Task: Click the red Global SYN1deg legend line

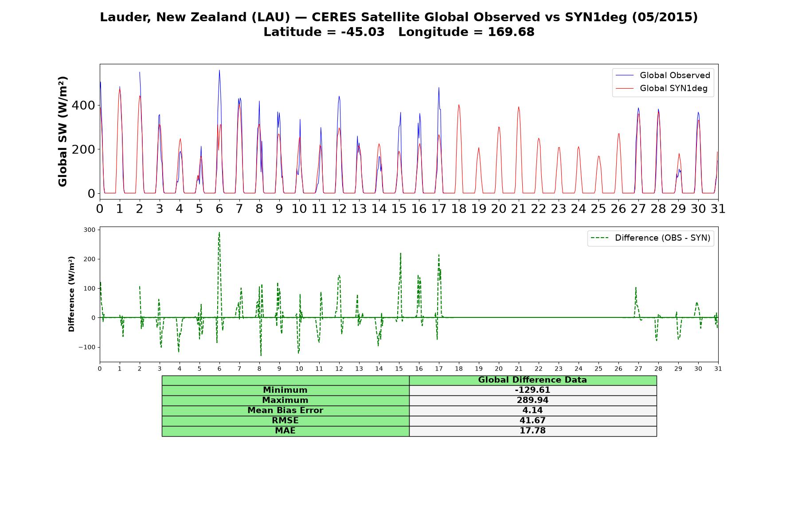Action: [x=625, y=88]
